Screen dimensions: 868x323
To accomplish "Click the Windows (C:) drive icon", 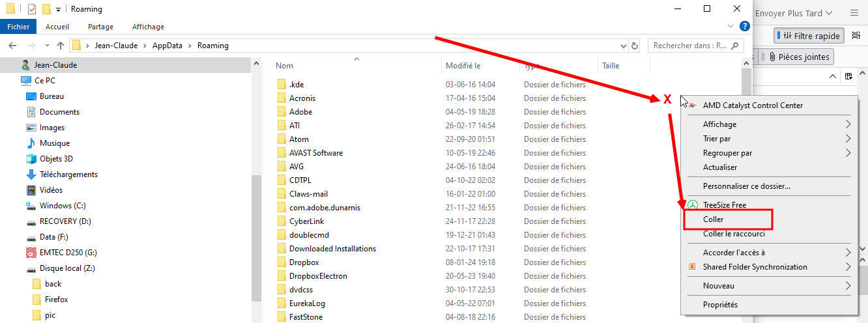I will [31, 206].
